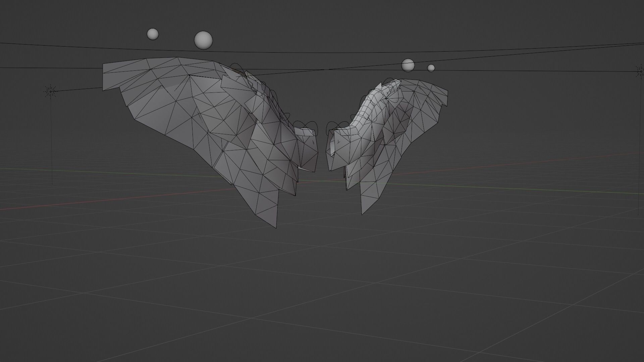The image size is (644, 362).
Task: Select the sphere on the right side
Action: click(409, 65)
